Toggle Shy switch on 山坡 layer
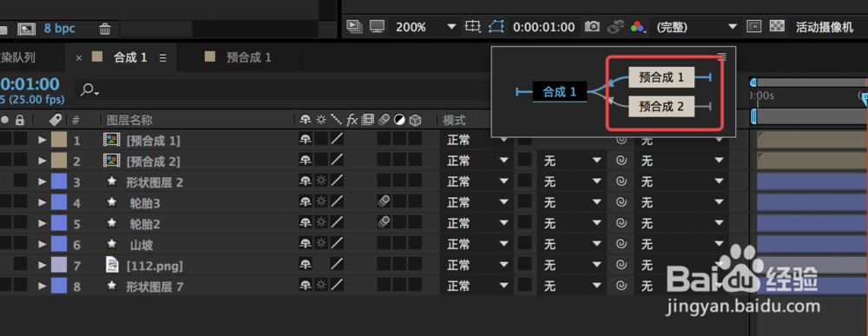 (305, 244)
